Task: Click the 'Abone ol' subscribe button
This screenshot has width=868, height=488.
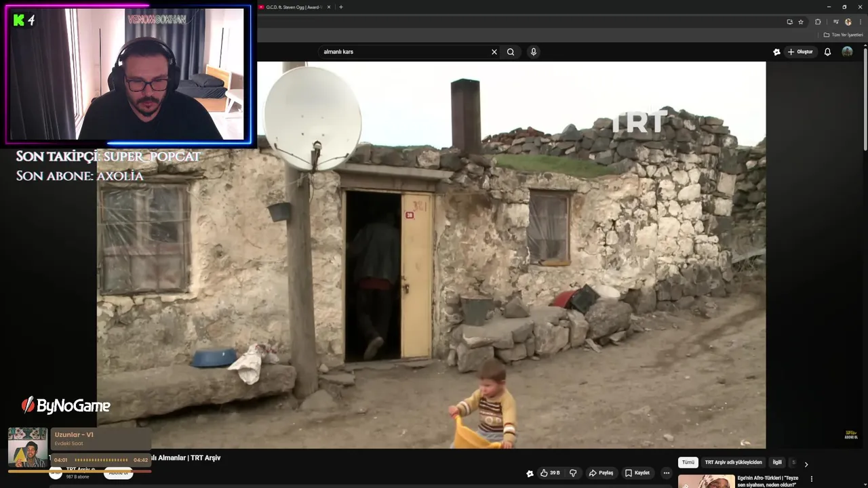Action: (118, 473)
